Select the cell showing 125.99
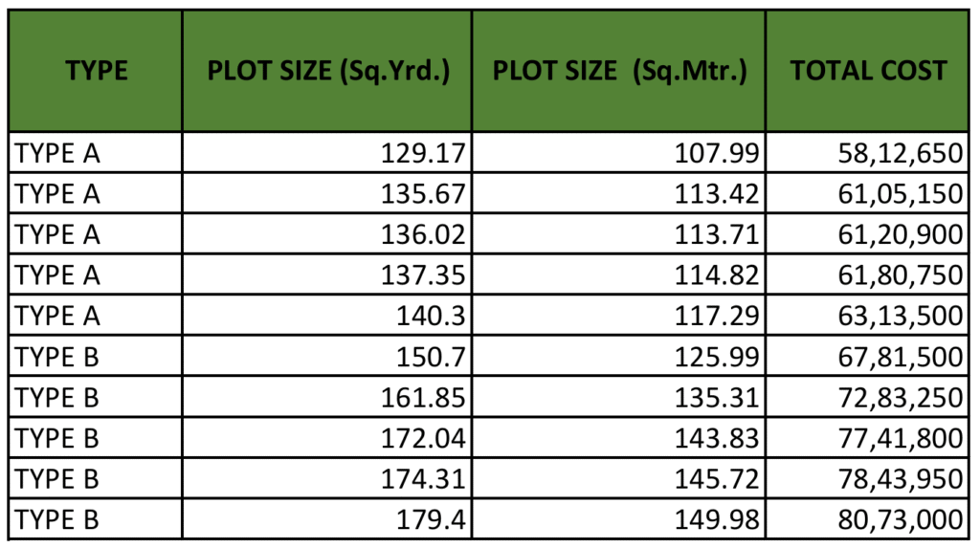980x548 pixels. pos(619,356)
